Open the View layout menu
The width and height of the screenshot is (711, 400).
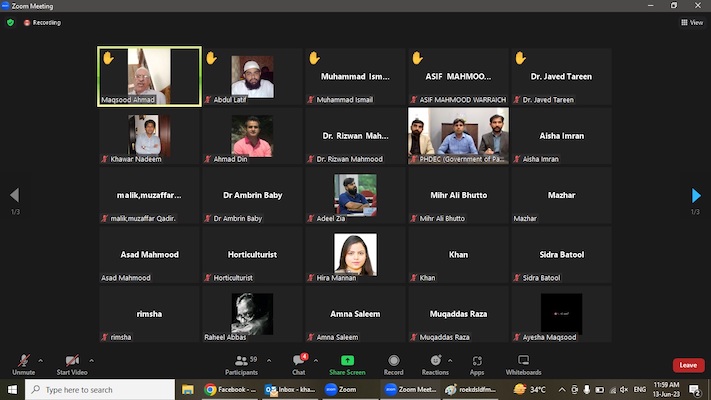pos(692,22)
